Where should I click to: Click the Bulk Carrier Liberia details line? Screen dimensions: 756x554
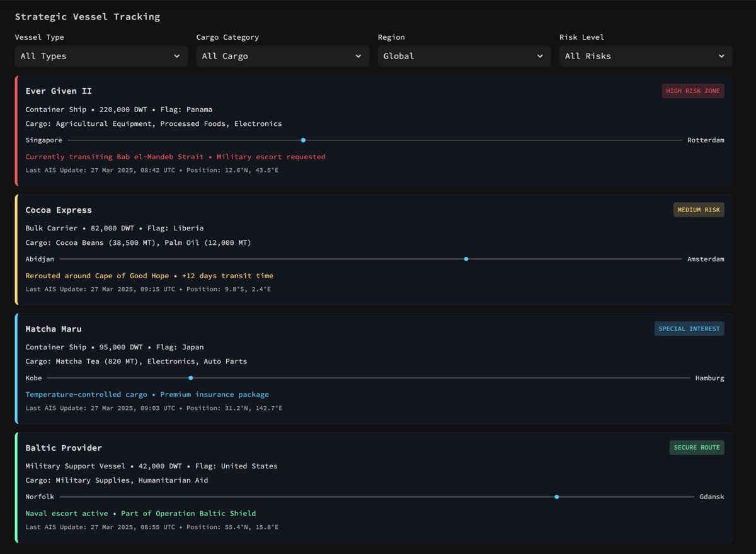[x=115, y=228]
